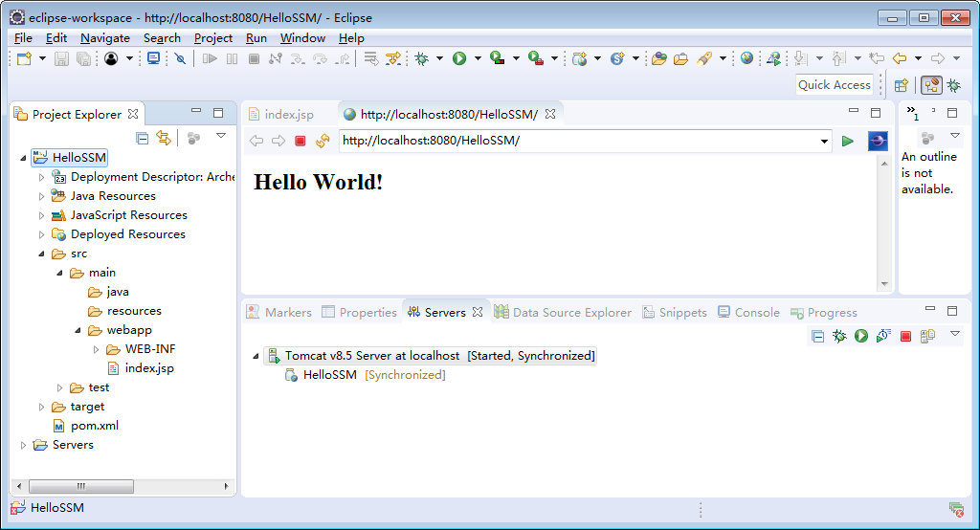Open the URL history dropdown arrow
This screenshot has width=980, height=530.
tap(825, 142)
